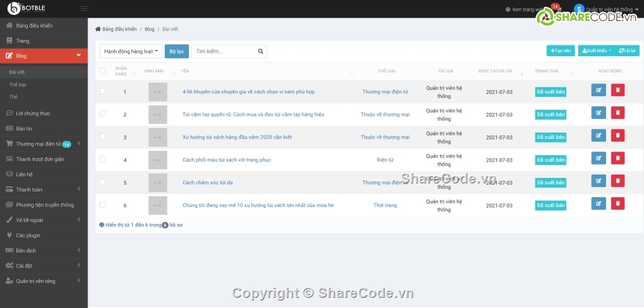Click the user avatar icon
Image resolution: width=644 pixels, height=308 pixels.
pyautogui.click(x=579, y=9)
